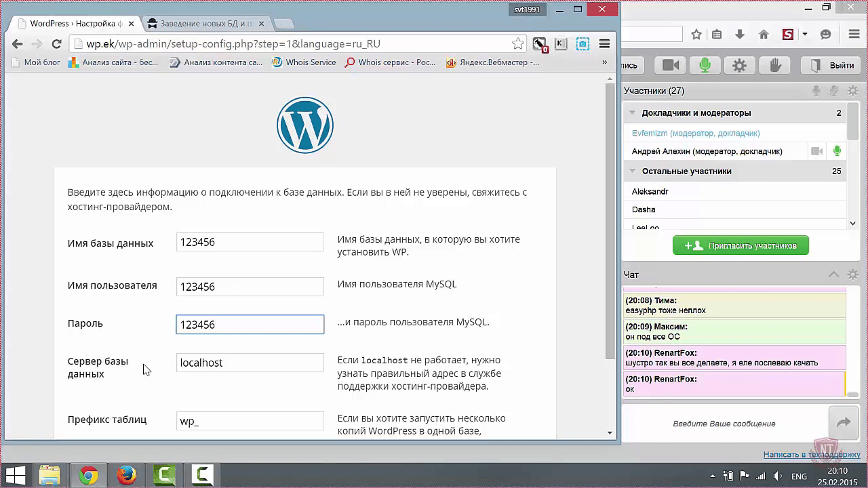The width and height of the screenshot is (868, 488).
Task: Click the Префикс таблиц input field
Action: click(x=250, y=421)
